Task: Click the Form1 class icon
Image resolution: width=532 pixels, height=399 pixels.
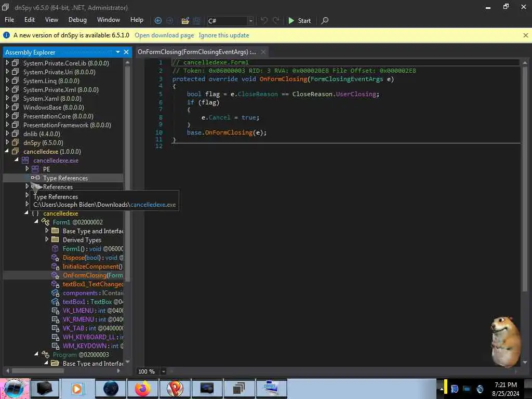Action: pos(45,222)
